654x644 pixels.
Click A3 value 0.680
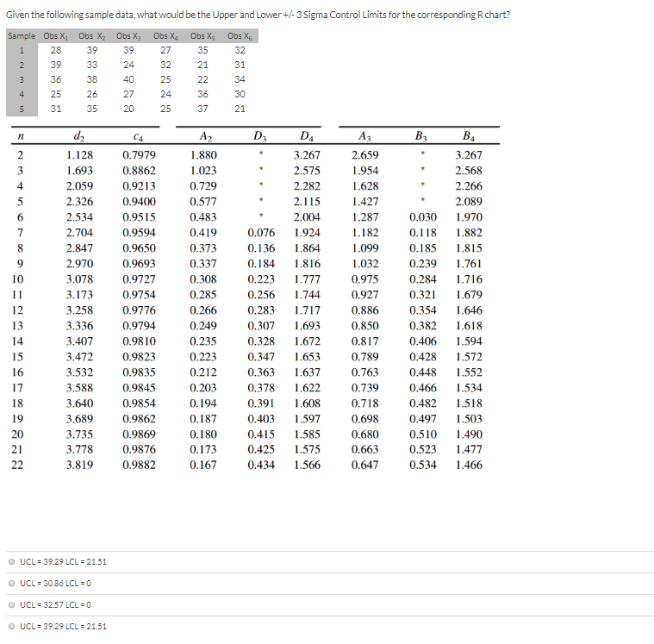(365, 435)
